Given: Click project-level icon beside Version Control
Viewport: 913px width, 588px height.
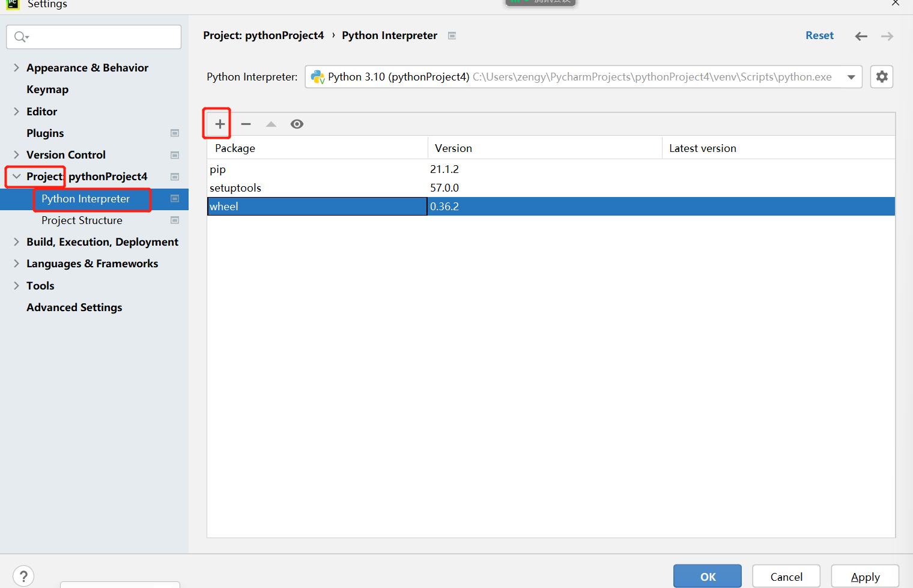Looking at the screenshot, I should point(175,155).
